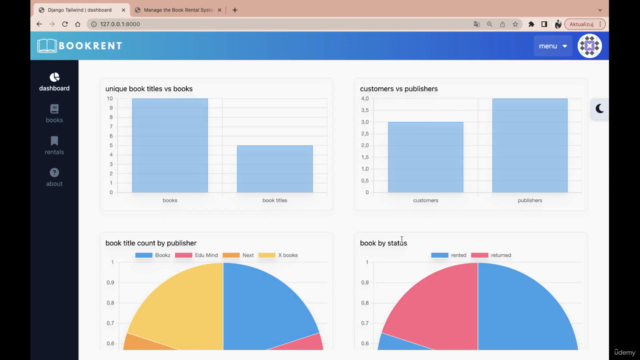Toggle returned legend swatch
Screen dimensions: 640x360
[x=479, y=255]
